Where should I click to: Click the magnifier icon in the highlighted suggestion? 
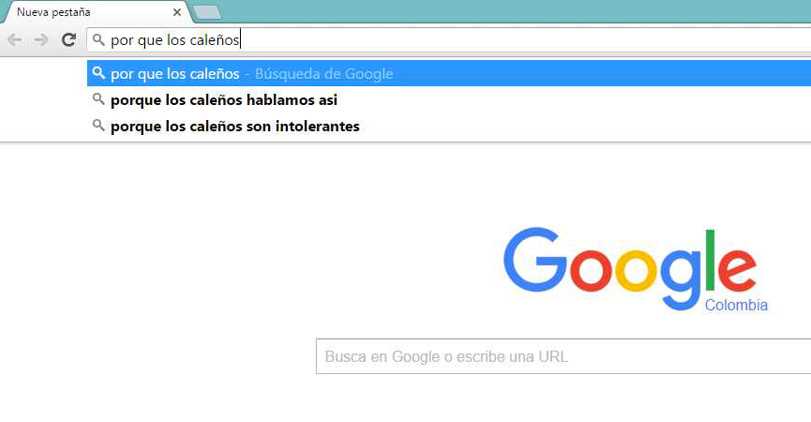pos(98,73)
